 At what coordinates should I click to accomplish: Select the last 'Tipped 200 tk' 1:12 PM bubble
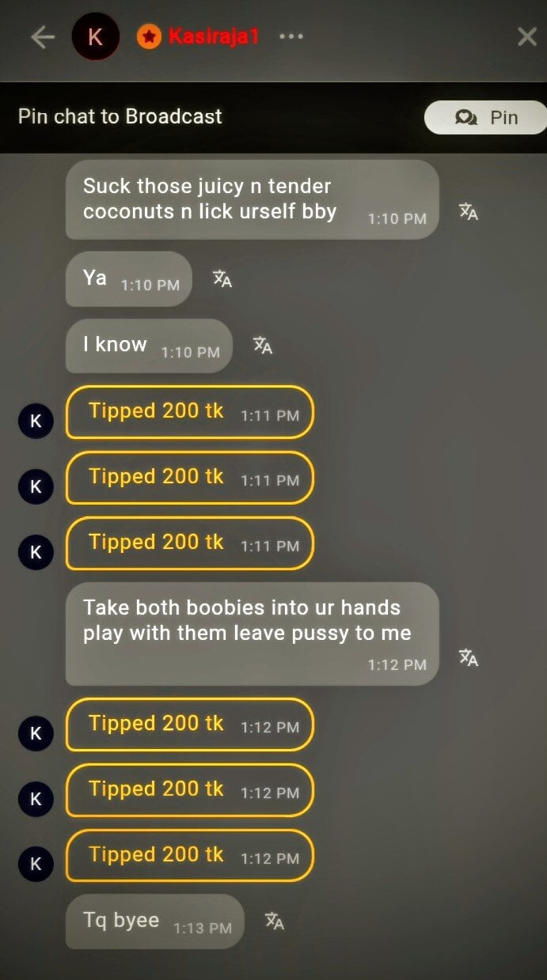point(190,855)
